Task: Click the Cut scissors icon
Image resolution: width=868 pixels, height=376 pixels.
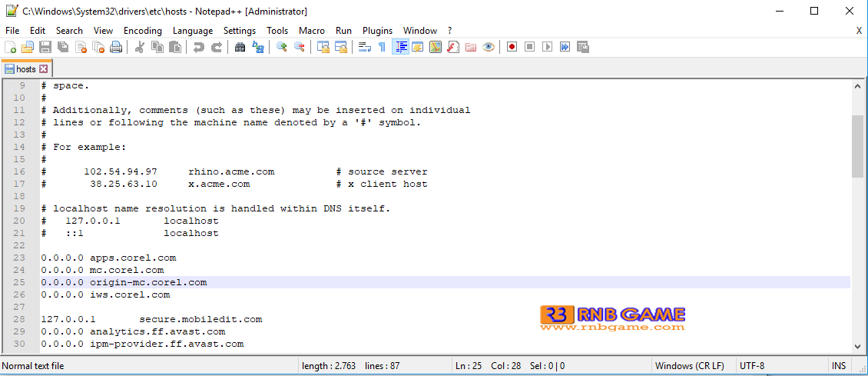Action: pos(140,47)
